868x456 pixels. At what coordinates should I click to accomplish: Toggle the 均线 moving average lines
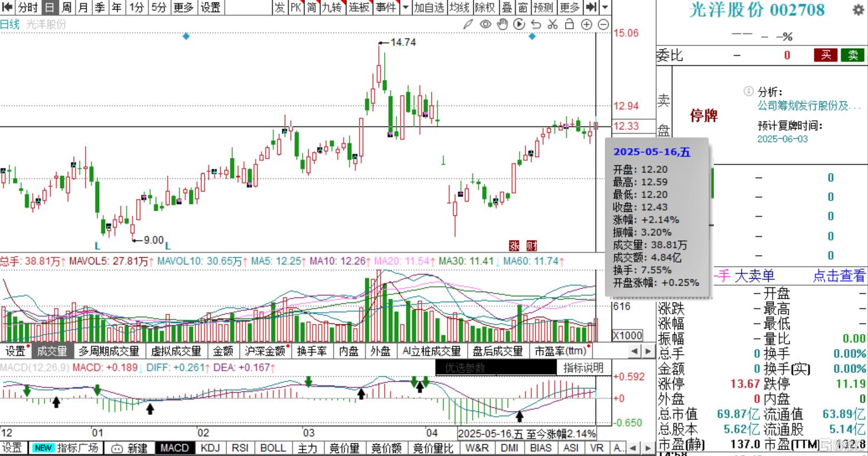point(459,7)
